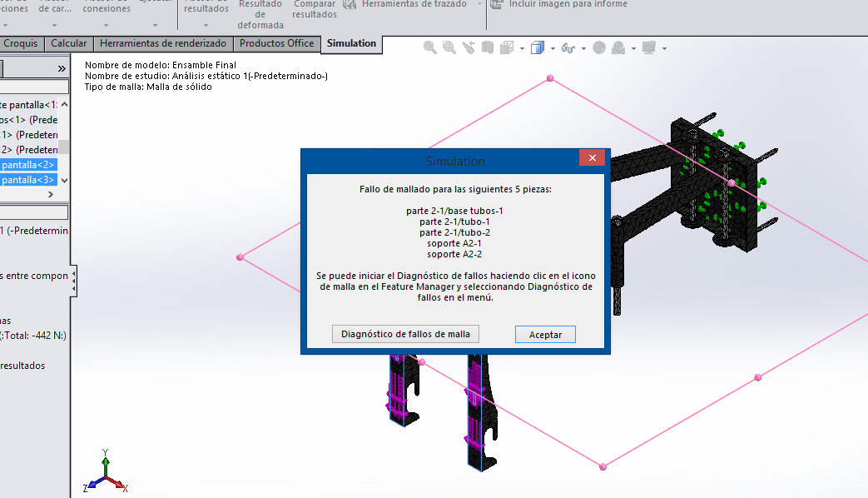Switch to the Croquis tab
Viewport: 868px width, 498px height.
(x=21, y=43)
